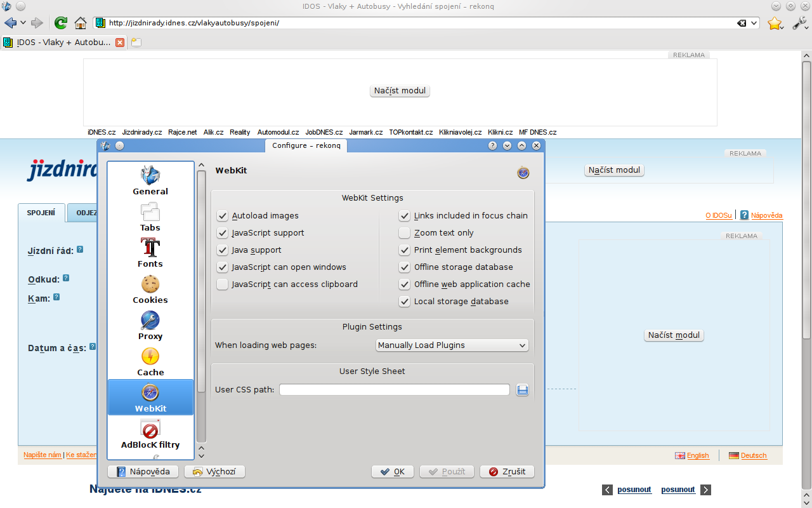The height and width of the screenshot is (508, 812).
Task: Expand the URL bar history dropdown
Action: coord(754,23)
